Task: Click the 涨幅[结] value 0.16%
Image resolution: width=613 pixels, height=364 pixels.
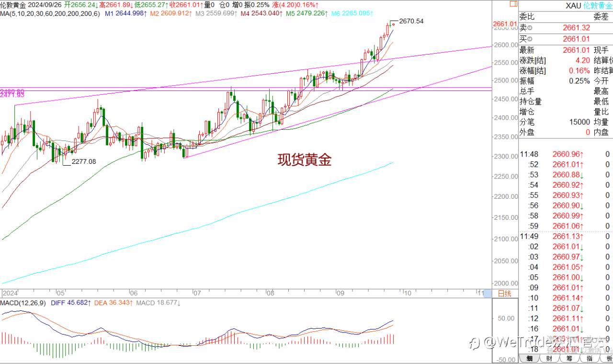Action: [x=579, y=70]
